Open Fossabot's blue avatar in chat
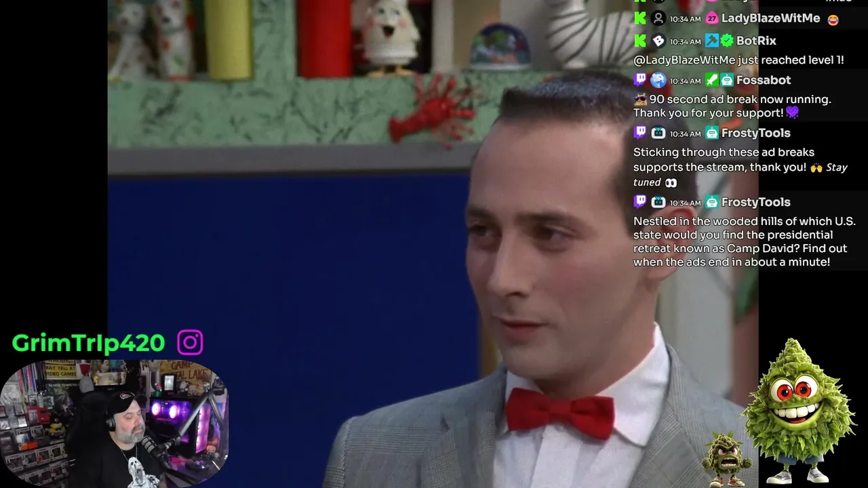This screenshot has width=868, height=488. [658, 80]
